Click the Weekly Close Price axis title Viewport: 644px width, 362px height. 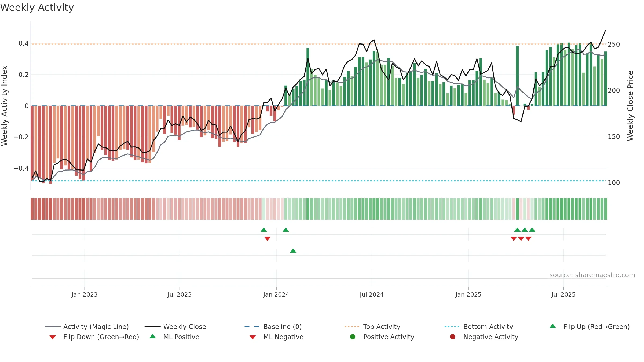pos(630,106)
